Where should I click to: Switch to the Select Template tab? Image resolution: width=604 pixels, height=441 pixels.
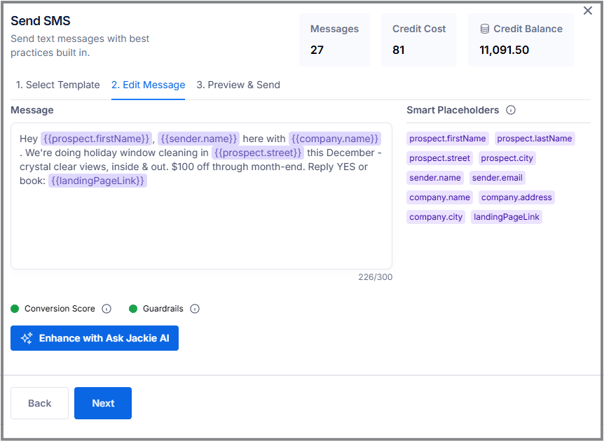pyautogui.click(x=58, y=85)
